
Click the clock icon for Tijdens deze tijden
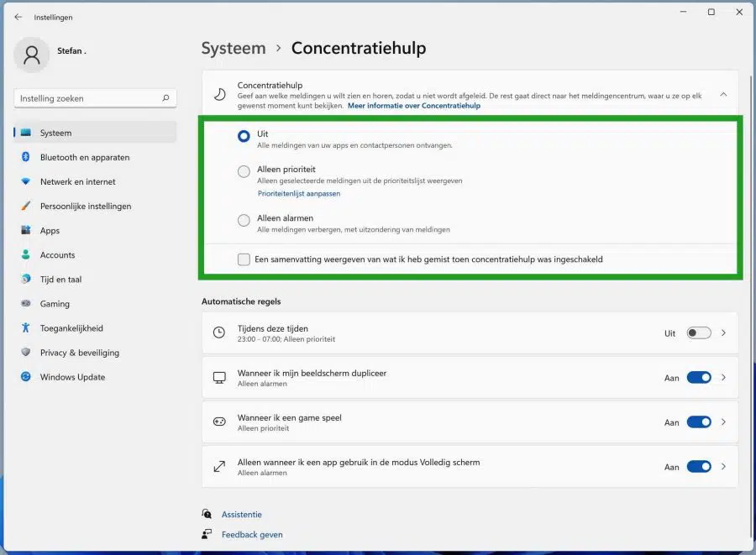(219, 332)
